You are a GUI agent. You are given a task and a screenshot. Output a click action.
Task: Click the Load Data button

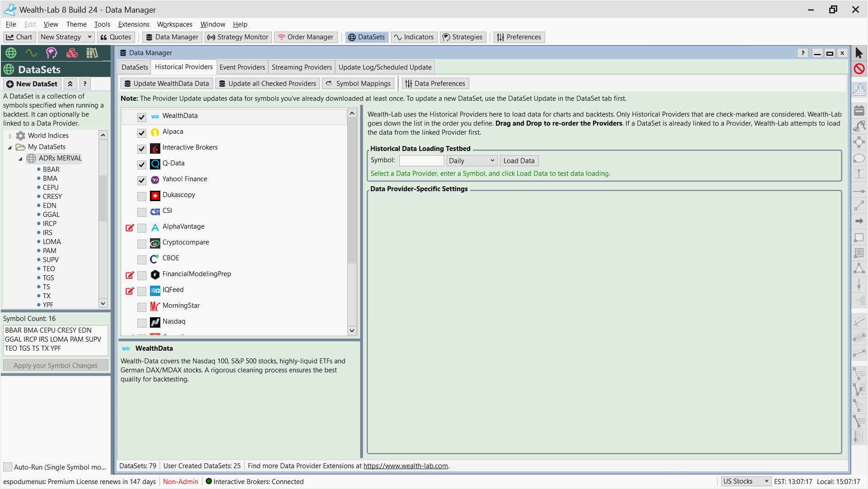coord(519,161)
